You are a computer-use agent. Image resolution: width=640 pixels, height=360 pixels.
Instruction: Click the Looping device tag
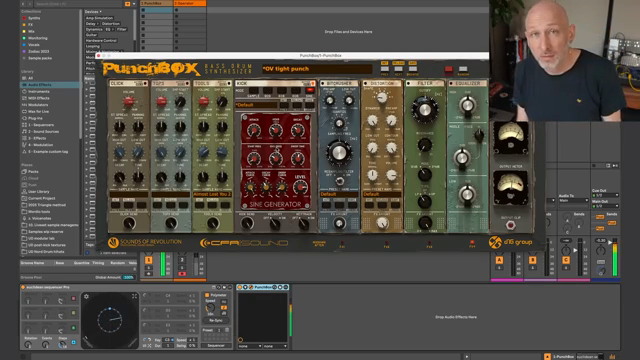tap(93, 47)
